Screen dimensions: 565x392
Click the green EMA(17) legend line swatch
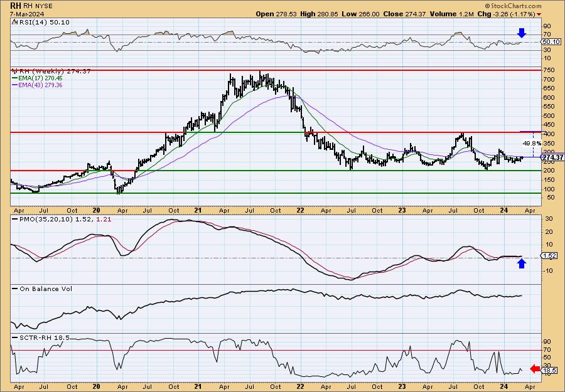click(x=14, y=78)
